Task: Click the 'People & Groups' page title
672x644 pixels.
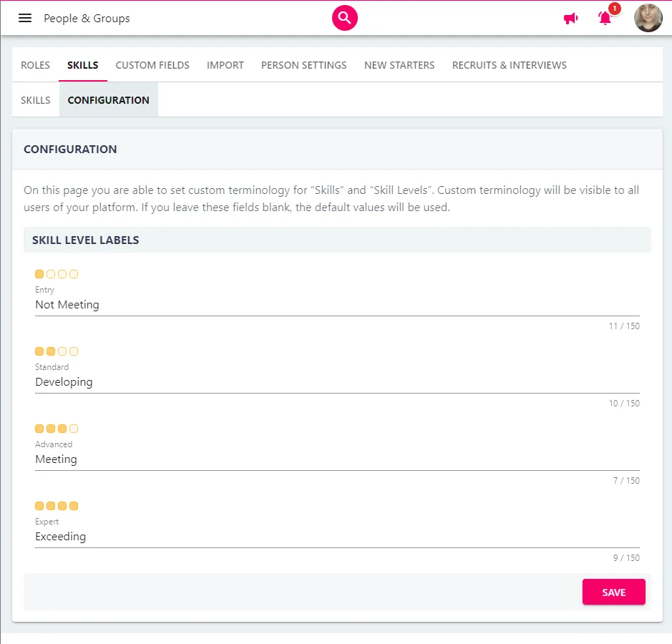Action: 87,19
